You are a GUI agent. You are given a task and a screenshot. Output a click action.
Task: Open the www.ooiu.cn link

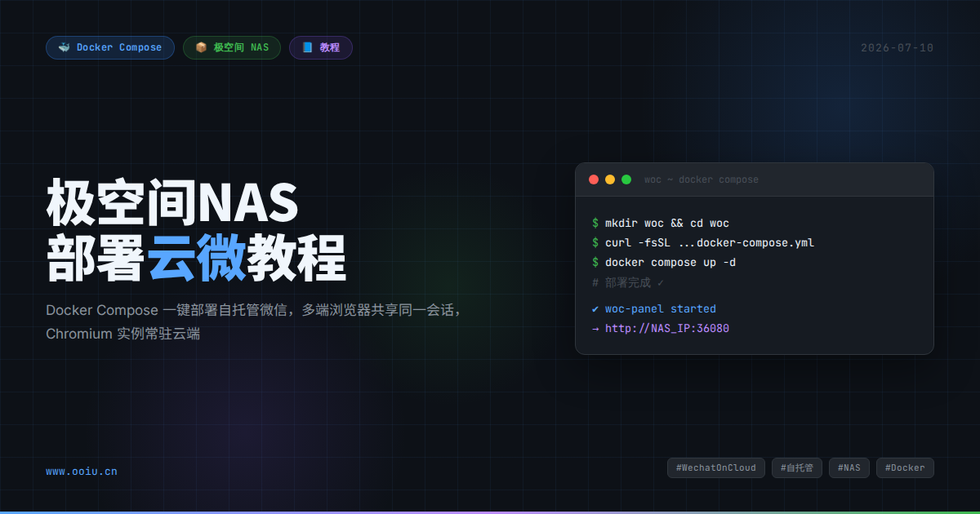coord(82,471)
